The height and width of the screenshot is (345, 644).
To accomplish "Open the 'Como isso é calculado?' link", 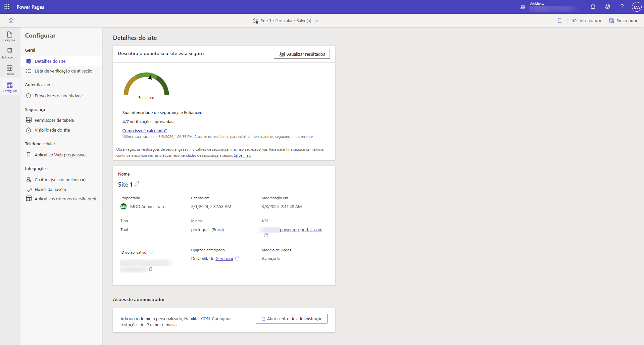I will [144, 131].
